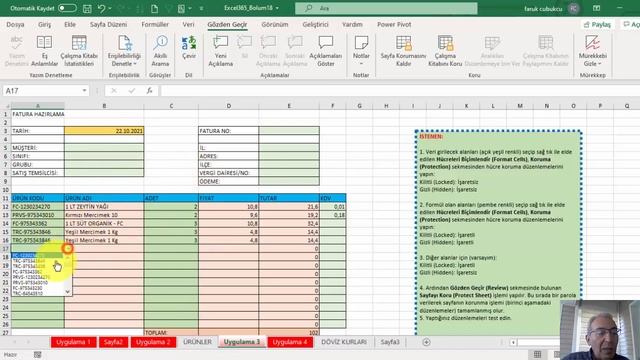Image resolution: width=640 pixels, height=360 pixels.
Task: Click the MÜŞTERİ label cell
Action: [38, 148]
